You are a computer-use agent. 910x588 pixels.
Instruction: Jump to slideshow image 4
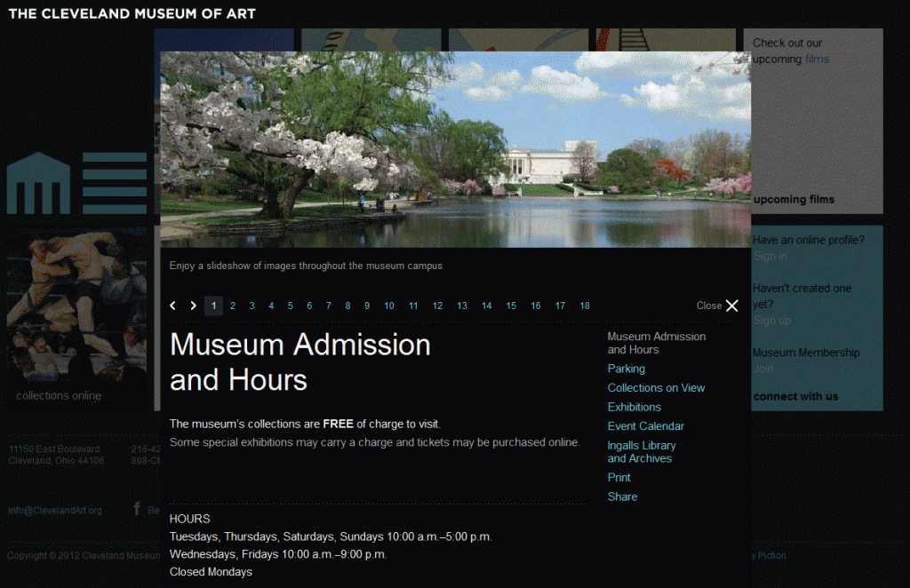click(271, 306)
